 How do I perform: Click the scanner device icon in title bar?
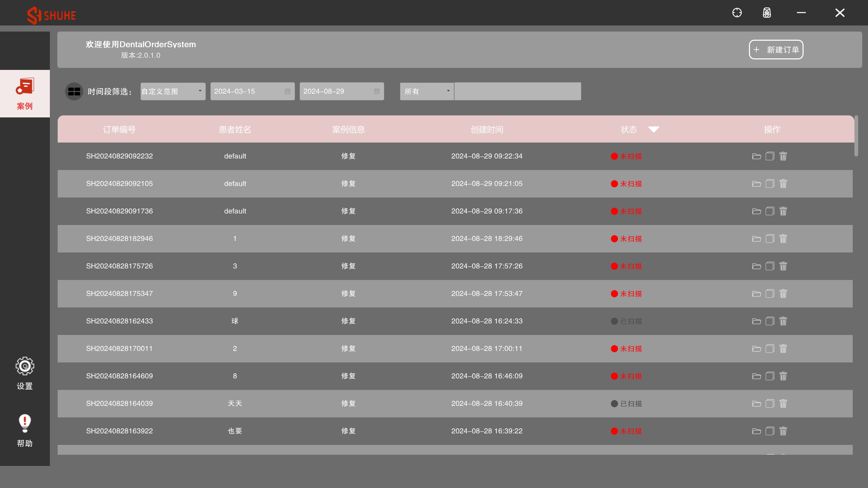pos(767,13)
